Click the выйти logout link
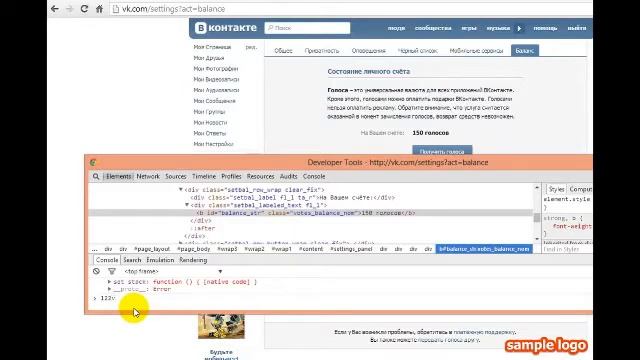 pyautogui.click(x=577, y=28)
